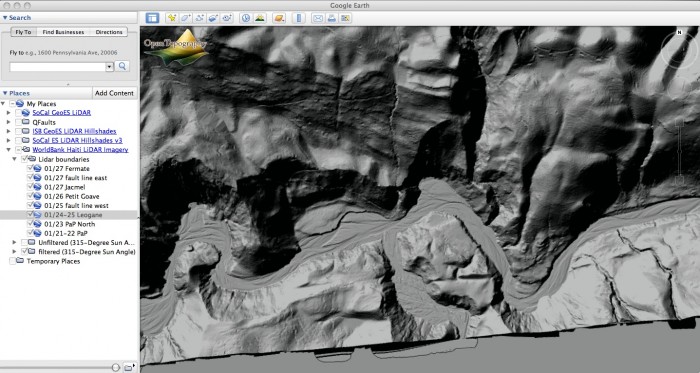Open the Fly To history dropdown arrow
The image size is (700, 373).
coord(109,66)
